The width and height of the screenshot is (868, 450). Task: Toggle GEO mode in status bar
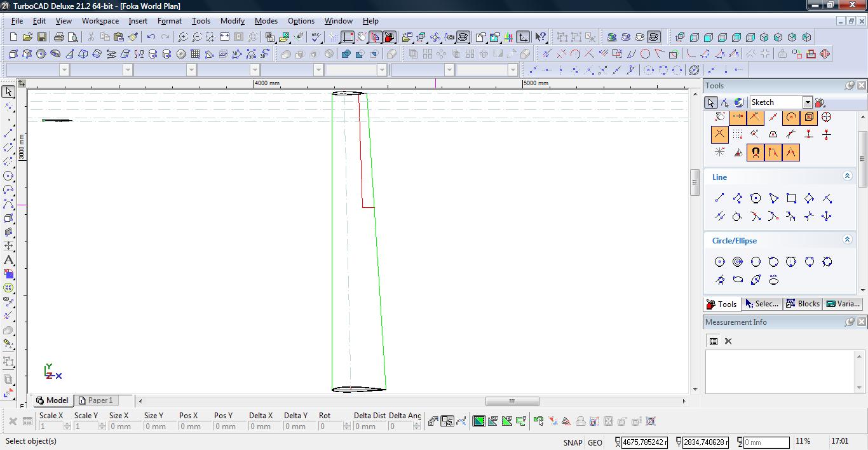pyautogui.click(x=595, y=442)
